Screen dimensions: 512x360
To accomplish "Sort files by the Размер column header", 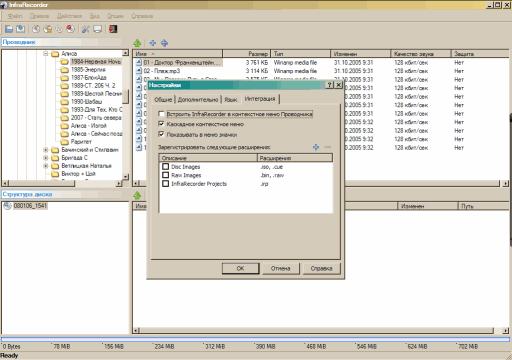I will coord(246,54).
